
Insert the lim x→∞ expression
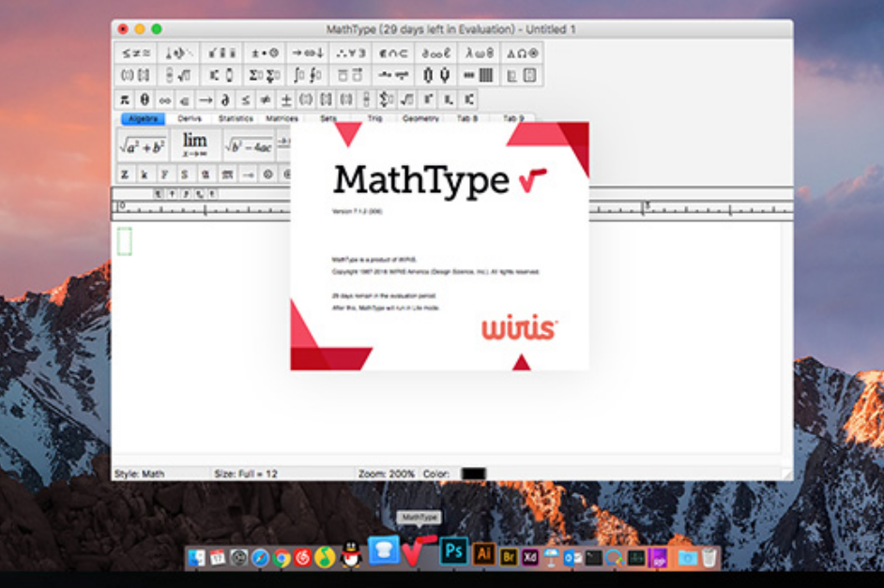[194, 146]
